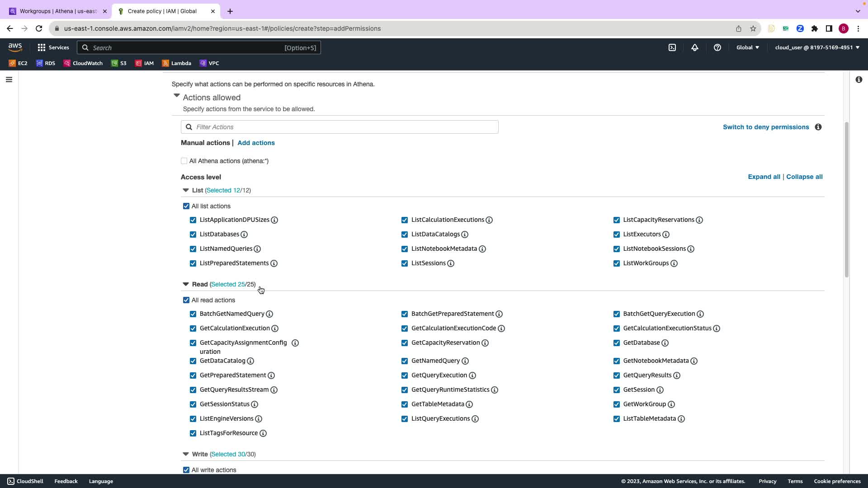Click the Filter Actions search field
Viewport: 868px width, 488px height.
[340, 127]
